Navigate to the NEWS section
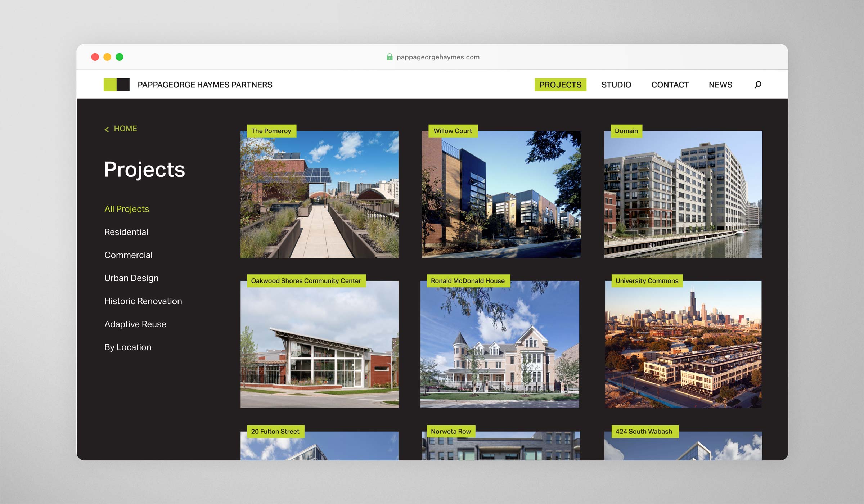The image size is (864, 504). click(720, 85)
